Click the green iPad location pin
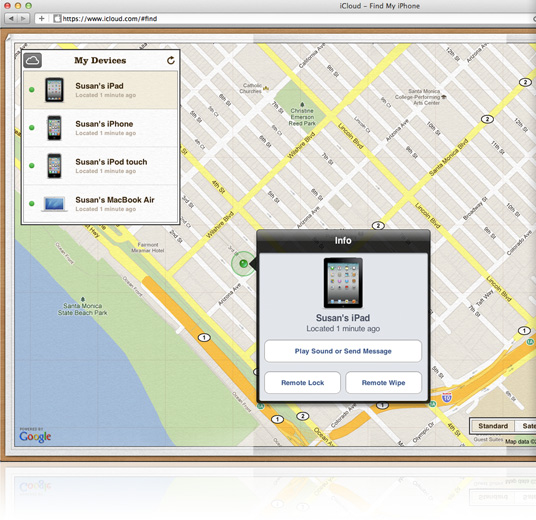The width and height of the screenshot is (536, 520). (x=243, y=264)
